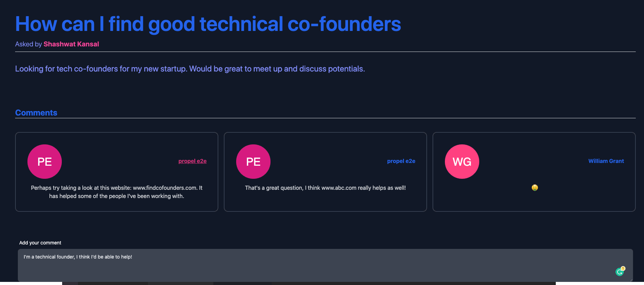Click the PE avatar of the first comment
Screen dimensions: 644x285
(x=45, y=162)
